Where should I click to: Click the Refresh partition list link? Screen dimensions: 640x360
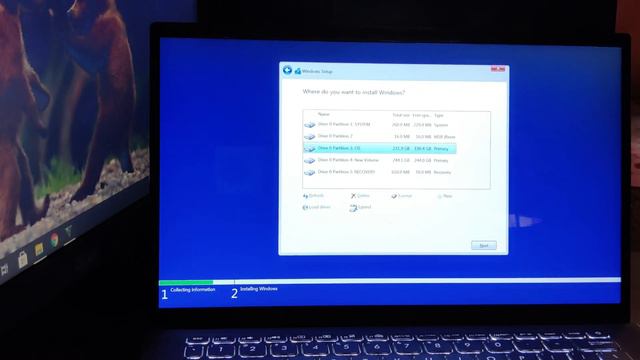[313, 196]
